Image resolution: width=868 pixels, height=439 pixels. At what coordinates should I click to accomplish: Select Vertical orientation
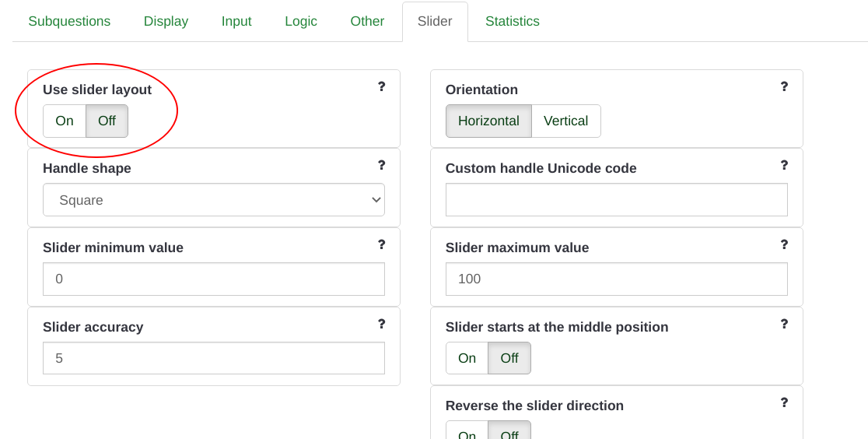[565, 121]
